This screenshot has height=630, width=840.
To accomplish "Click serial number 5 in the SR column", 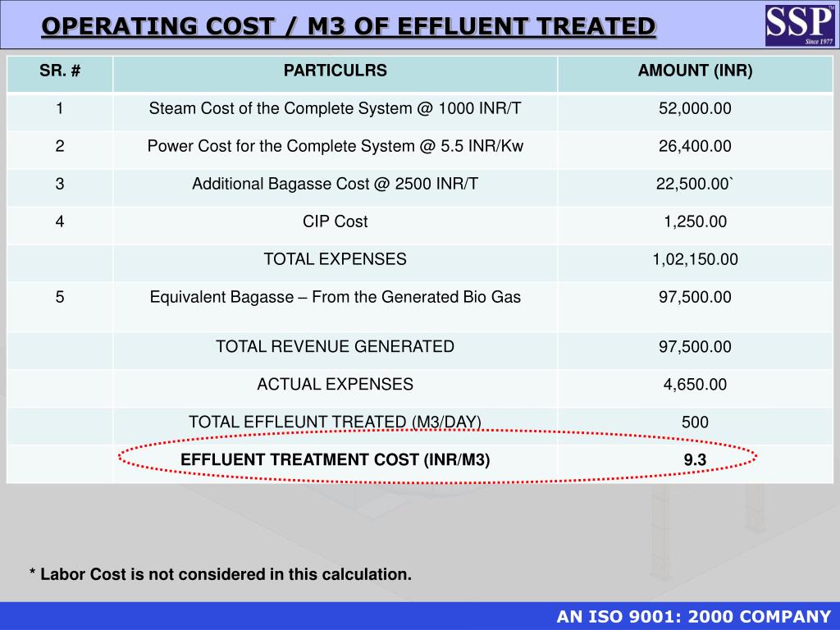I will point(59,297).
